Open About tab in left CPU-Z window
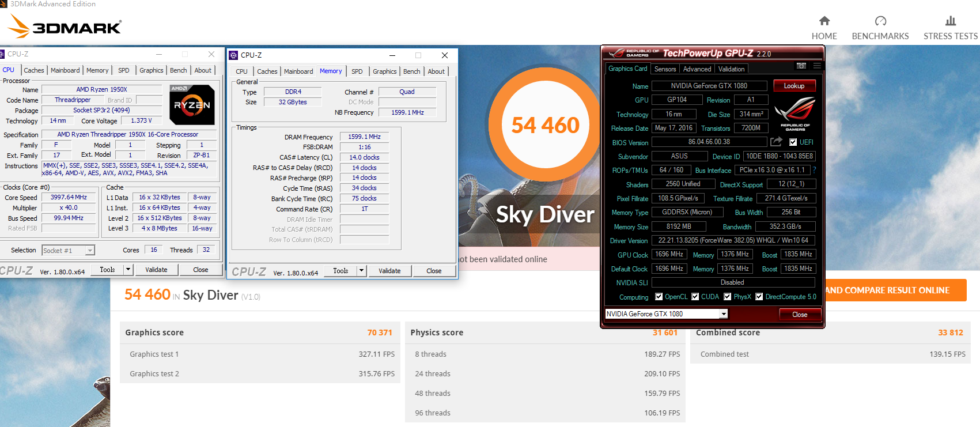The image size is (980, 427). click(x=203, y=70)
